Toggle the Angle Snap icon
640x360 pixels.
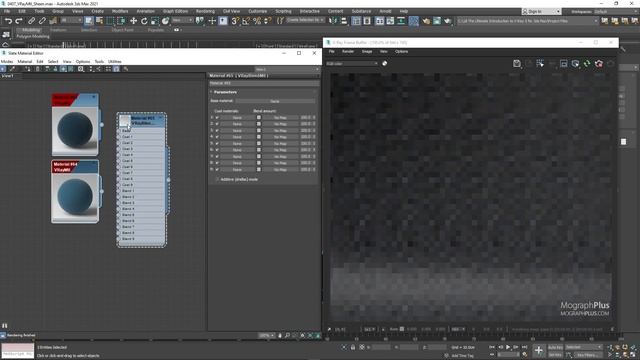[x=246, y=21]
